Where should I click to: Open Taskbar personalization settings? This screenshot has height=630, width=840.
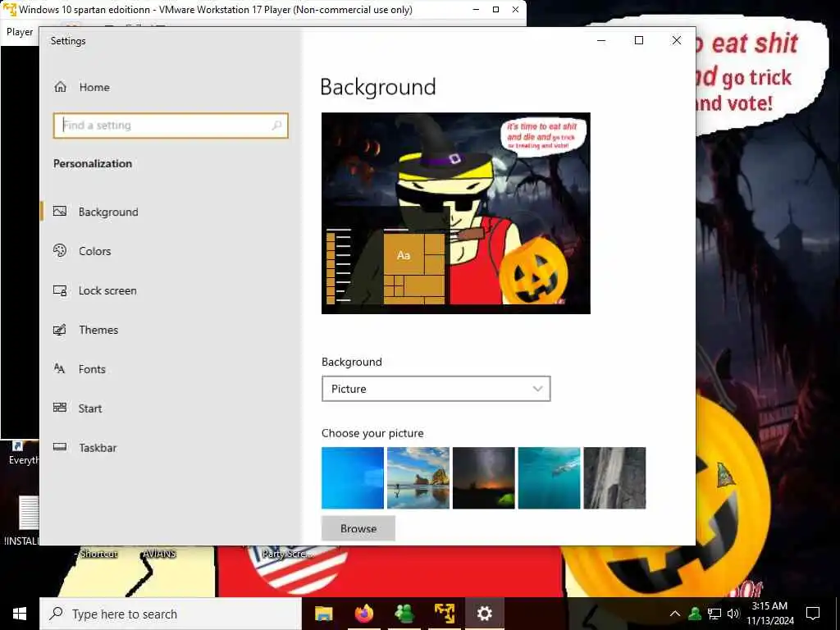[85, 447]
